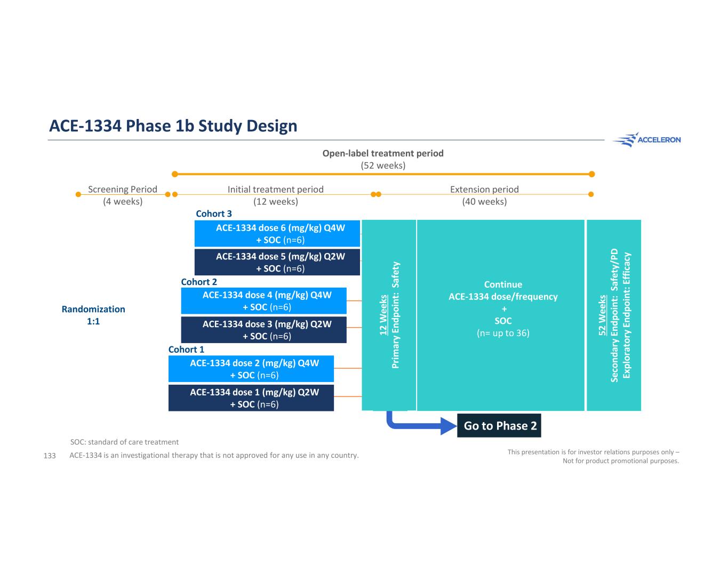Click the Cohort 1 heading

click(x=186, y=350)
